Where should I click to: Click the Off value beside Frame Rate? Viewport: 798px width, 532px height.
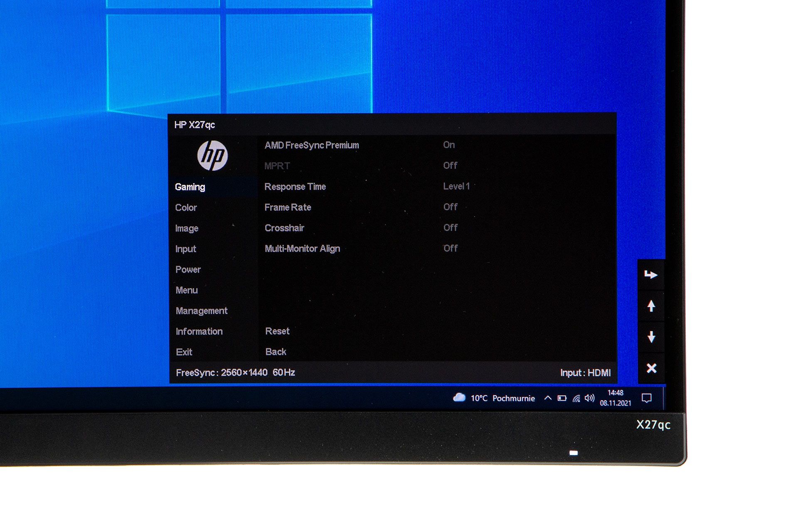(450, 207)
